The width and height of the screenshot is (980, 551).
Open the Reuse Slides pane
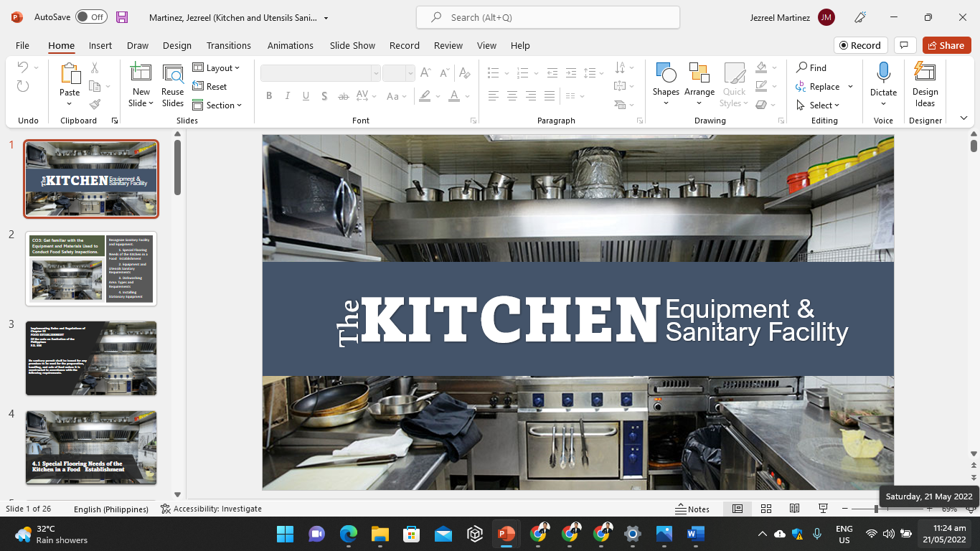[x=172, y=85]
